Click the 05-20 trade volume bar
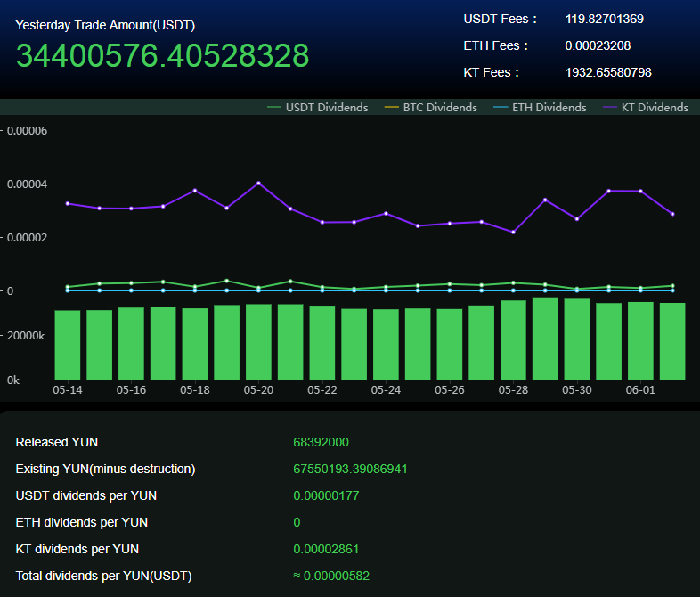This screenshot has width=700, height=597. [x=258, y=342]
